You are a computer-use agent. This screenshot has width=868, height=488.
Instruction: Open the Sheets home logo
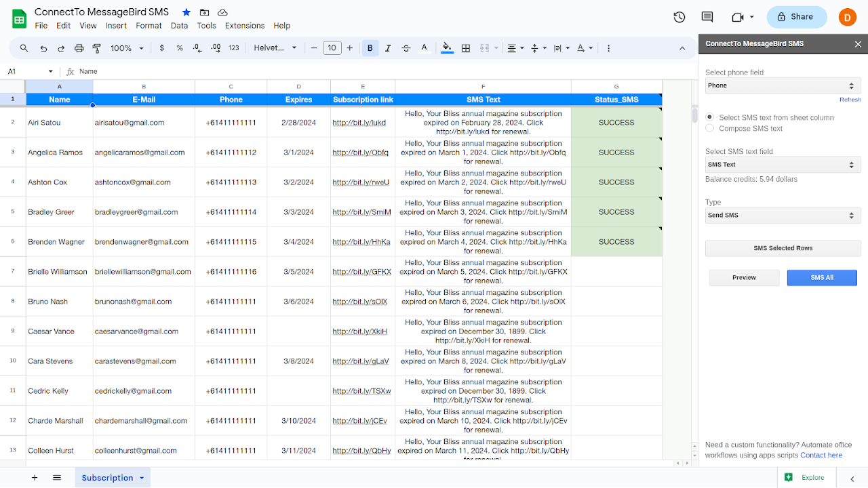pyautogui.click(x=19, y=18)
